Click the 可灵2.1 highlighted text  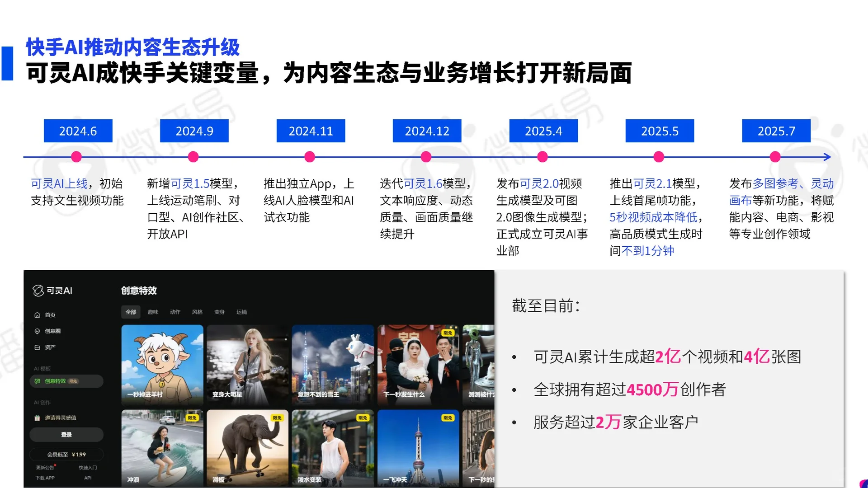coord(652,184)
